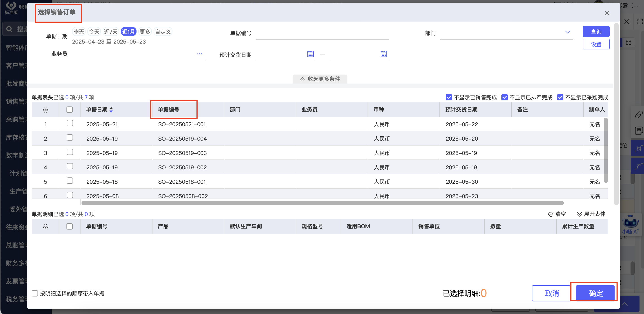
Task: Expand details with 展开表体
Action: click(591, 214)
